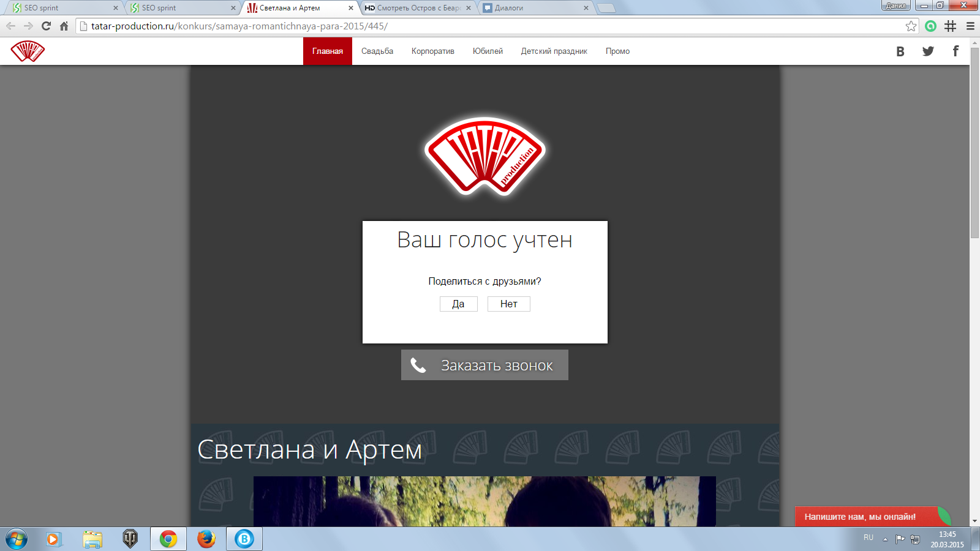Click the Данил profile button in Chrome

896,6
